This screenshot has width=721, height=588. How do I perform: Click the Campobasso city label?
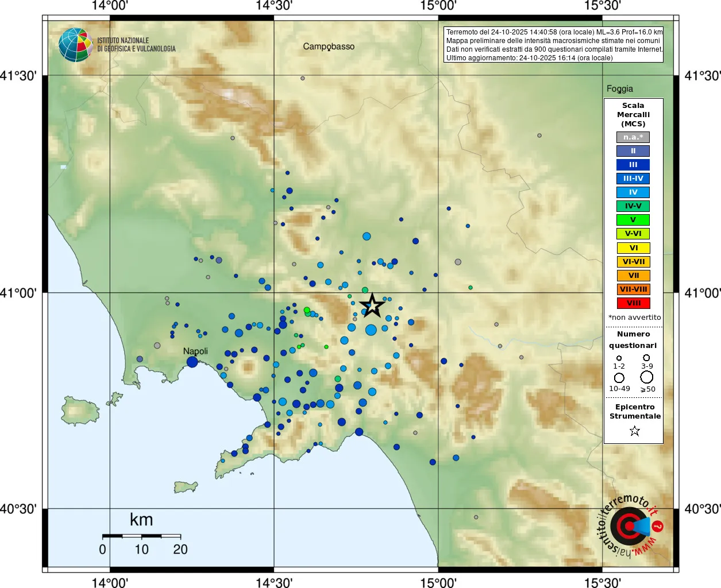click(329, 47)
